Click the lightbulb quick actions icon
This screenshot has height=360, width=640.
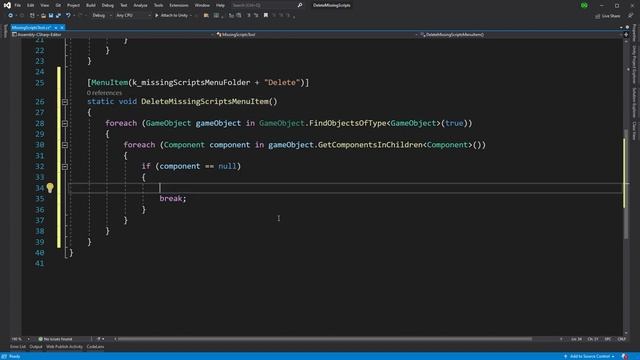[50, 188]
